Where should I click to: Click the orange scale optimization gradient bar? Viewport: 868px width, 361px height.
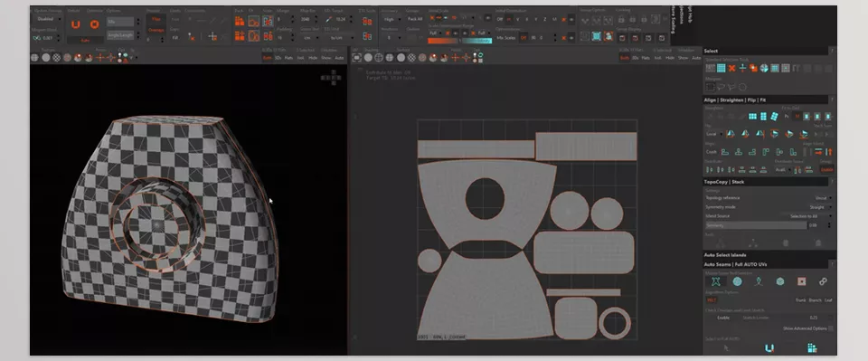[x=442, y=41]
